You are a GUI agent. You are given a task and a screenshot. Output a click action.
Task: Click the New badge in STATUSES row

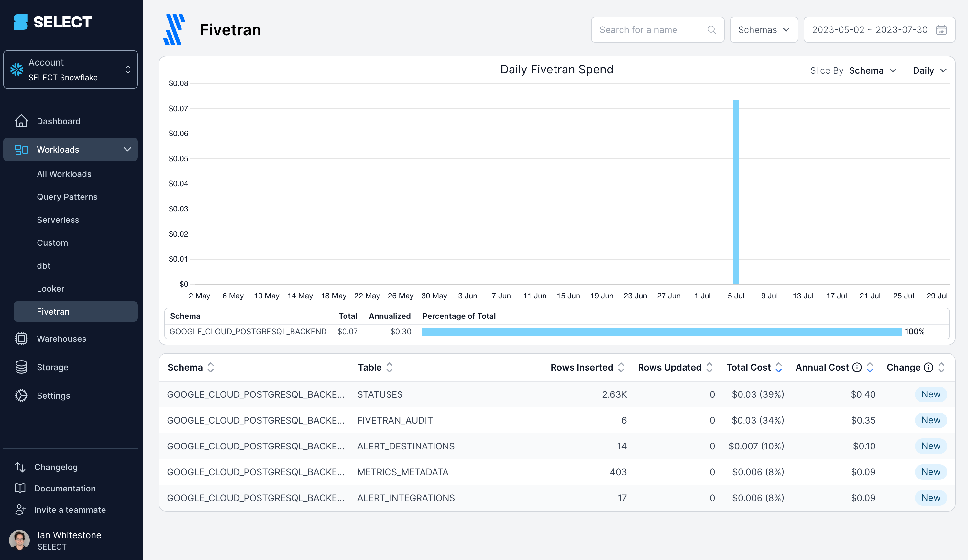point(931,394)
